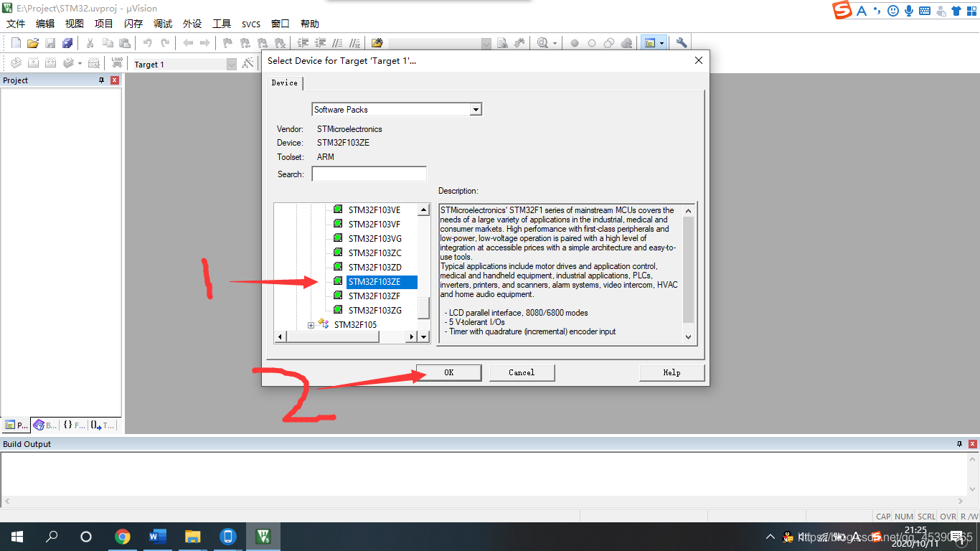Click the Window layout toolbar icon
This screenshot has height=551, width=980.
coord(650,43)
